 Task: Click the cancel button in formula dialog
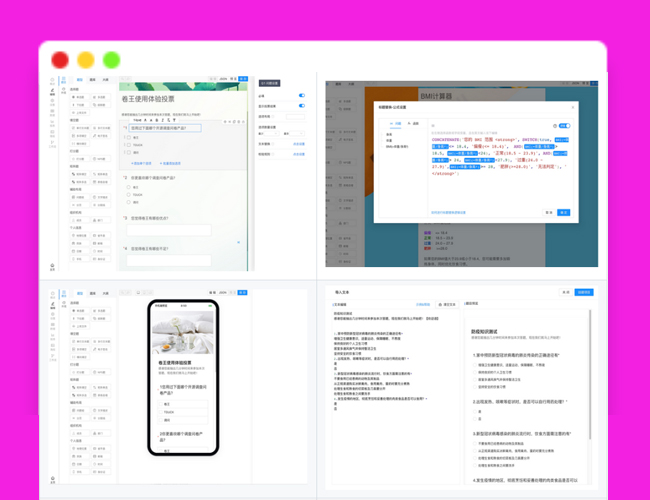[549, 212]
